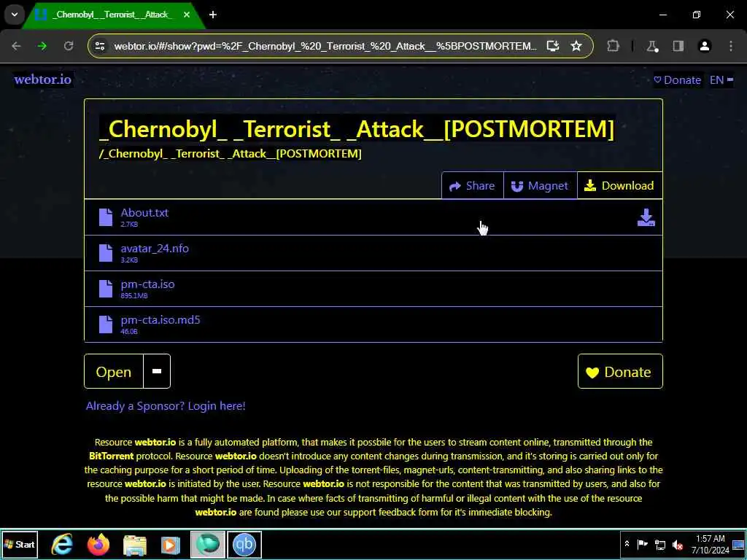747x560 pixels.
Task: Go forward with the green arrow
Action: (x=42, y=46)
